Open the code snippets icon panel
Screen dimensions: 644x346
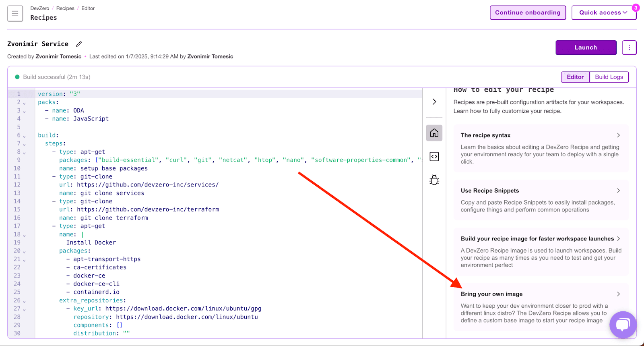point(434,157)
